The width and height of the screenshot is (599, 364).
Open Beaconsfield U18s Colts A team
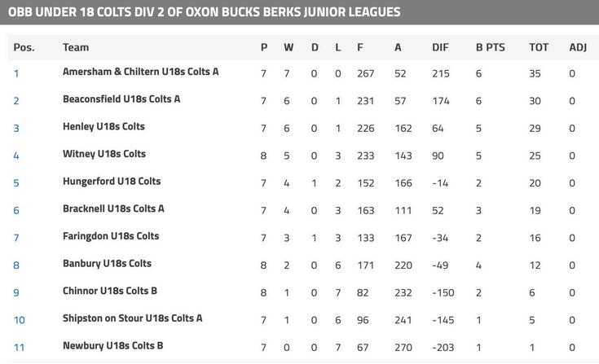tap(121, 99)
